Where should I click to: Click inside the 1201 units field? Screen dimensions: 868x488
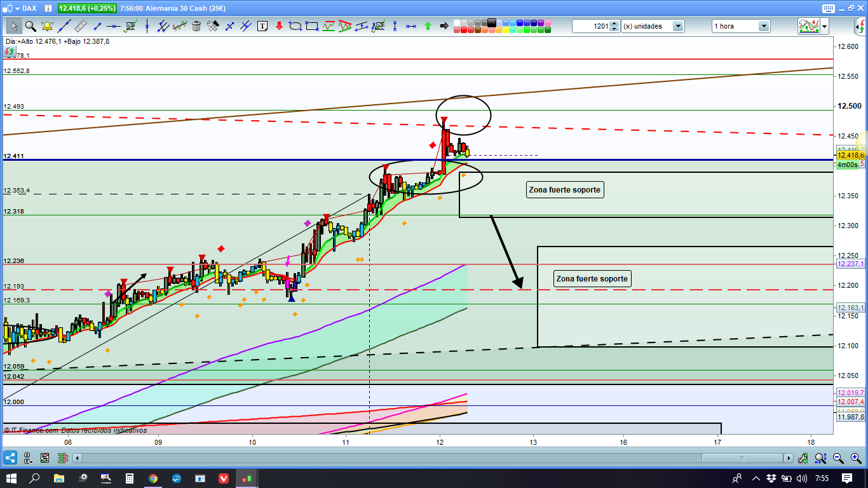click(590, 26)
